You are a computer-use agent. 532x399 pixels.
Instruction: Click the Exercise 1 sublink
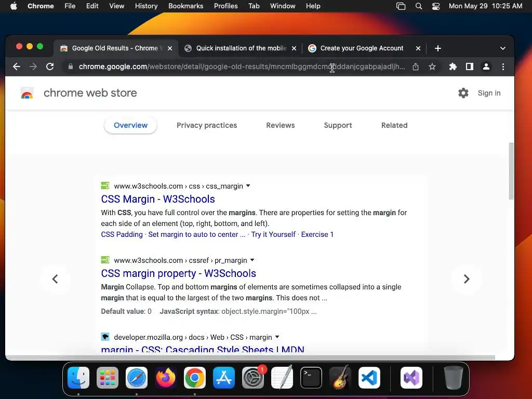317,234
